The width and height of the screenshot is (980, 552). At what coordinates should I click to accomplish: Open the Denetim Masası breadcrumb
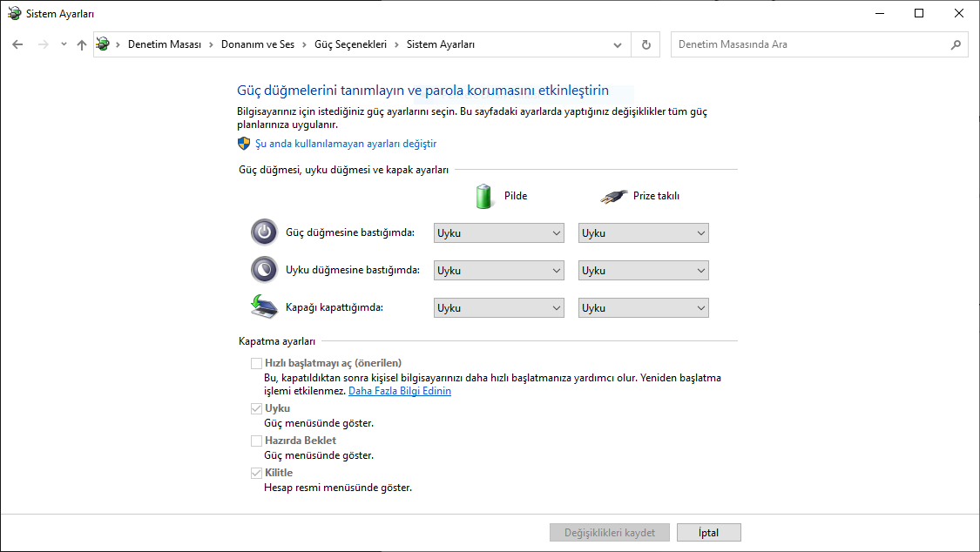[165, 44]
